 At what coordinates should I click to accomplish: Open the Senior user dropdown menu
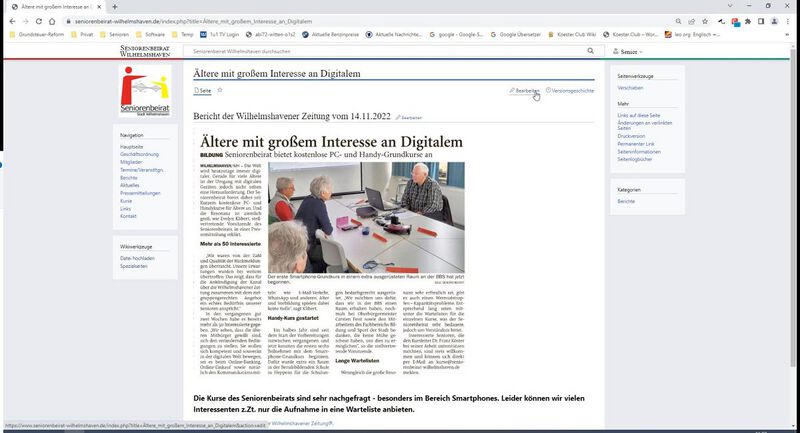(629, 51)
